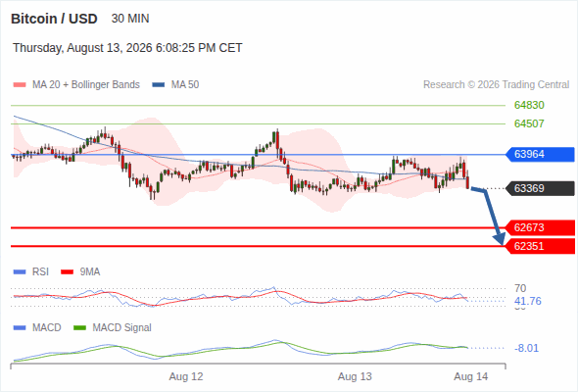The height and width of the screenshot is (392, 578).
Task: Open the Research Trading Central copyright text
Action: tap(496, 85)
